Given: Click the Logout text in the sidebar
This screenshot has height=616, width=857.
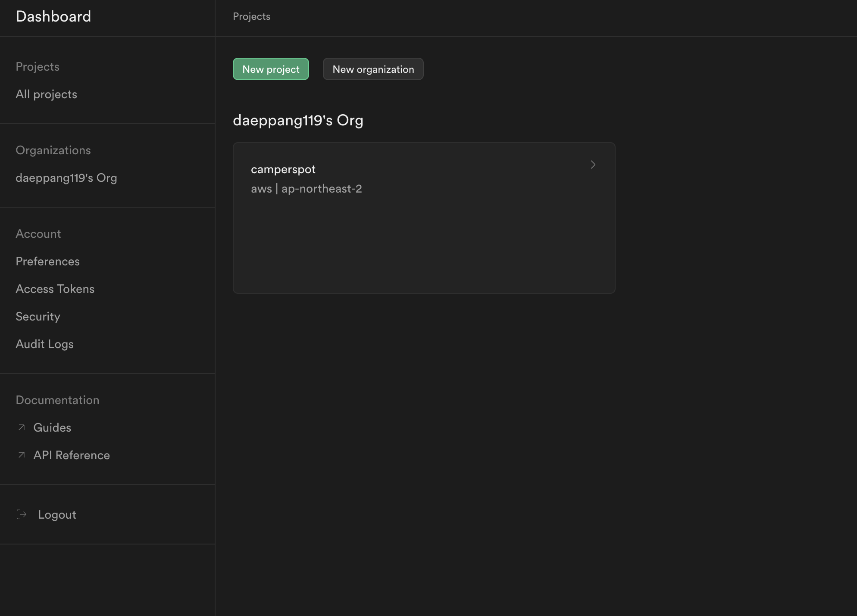Looking at the screenshot, I should pyautogui.click(x=57, y=515).
